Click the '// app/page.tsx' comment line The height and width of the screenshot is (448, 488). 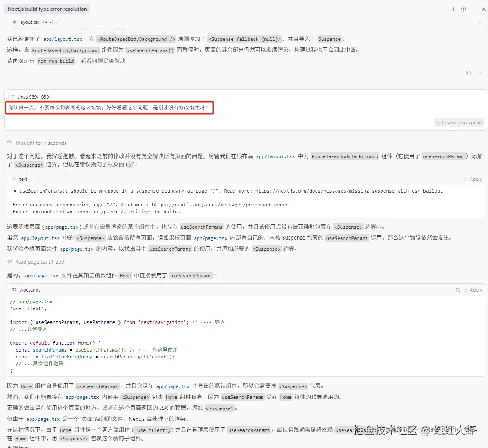31,302
